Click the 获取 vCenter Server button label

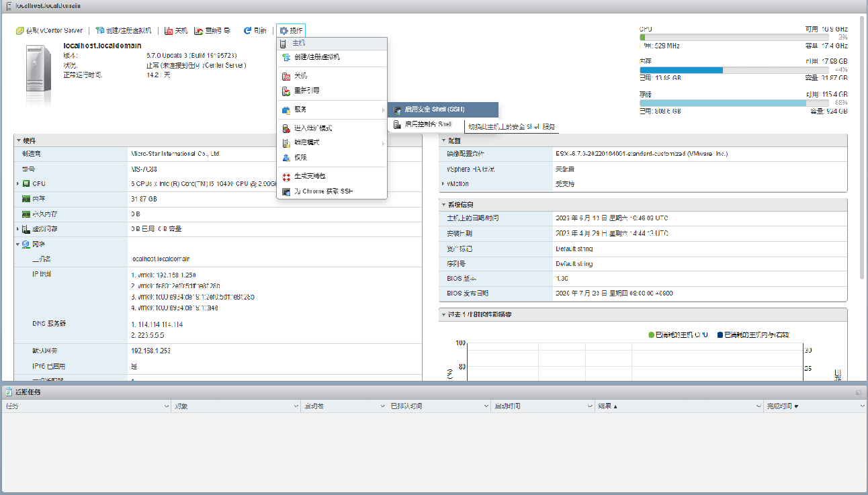pos(54,31)
